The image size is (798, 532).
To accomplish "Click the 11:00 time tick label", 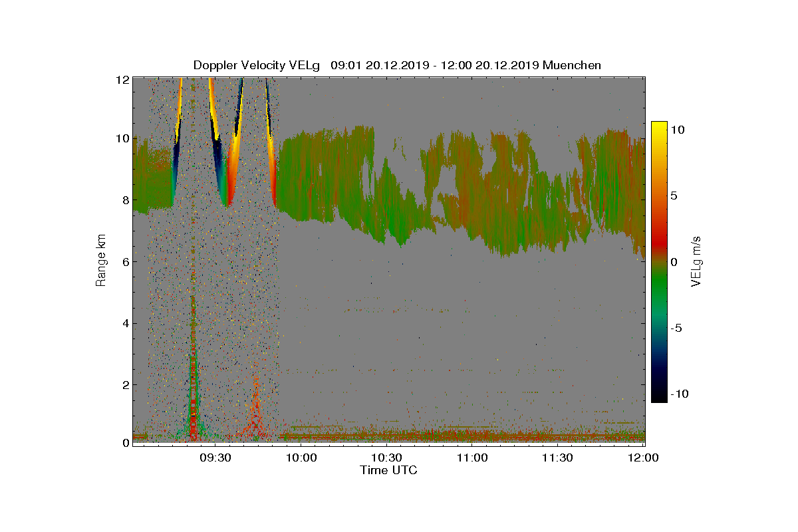I will click(472, 458).
